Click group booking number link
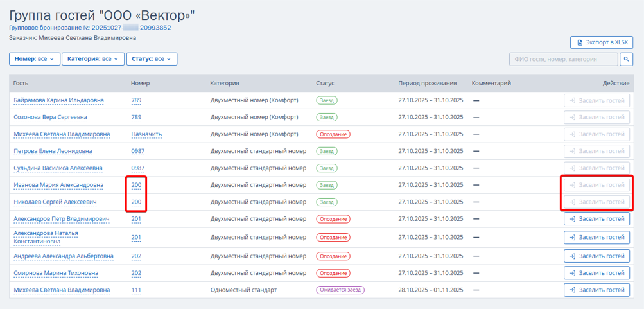Viewport: 644px width, 309px height. (x=90, y=28)
